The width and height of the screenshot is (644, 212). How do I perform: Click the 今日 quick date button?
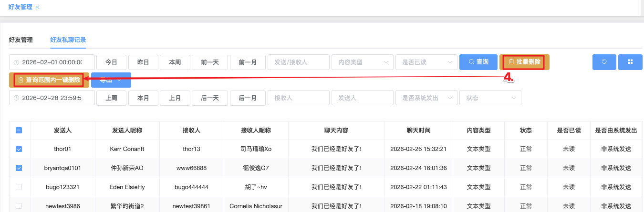tap(111, 62)
